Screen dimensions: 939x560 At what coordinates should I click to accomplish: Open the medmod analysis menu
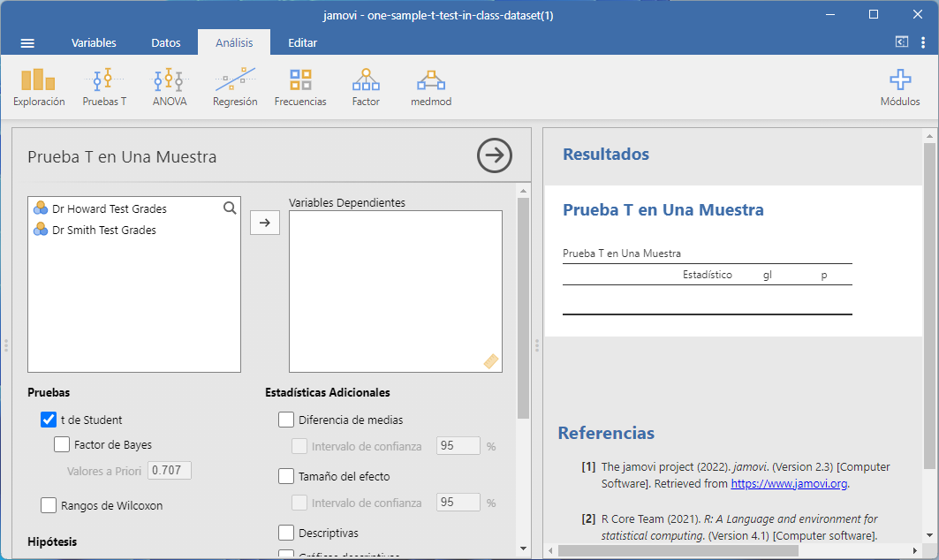click(x=431, y=87)
